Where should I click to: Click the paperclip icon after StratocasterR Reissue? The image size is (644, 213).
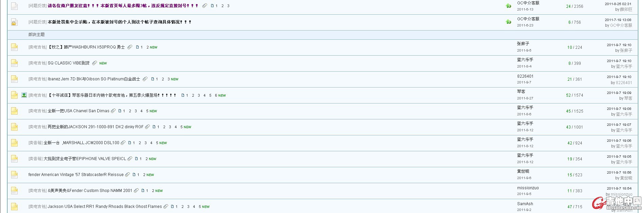tap(127, 175)
